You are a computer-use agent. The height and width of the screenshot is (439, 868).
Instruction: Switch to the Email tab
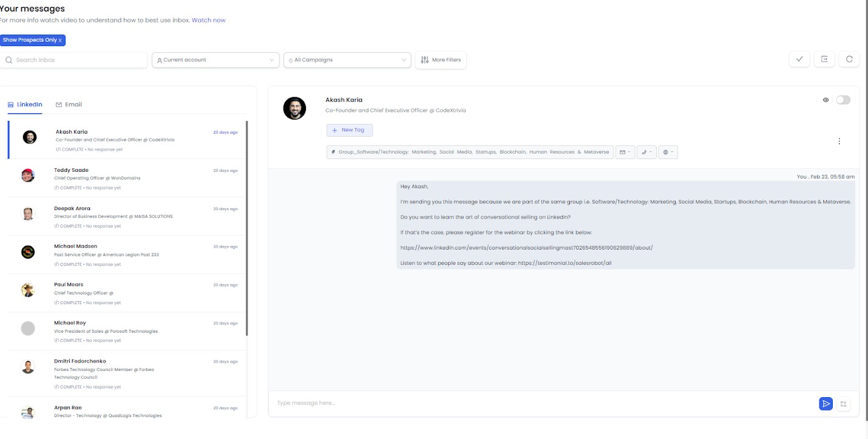69,104
